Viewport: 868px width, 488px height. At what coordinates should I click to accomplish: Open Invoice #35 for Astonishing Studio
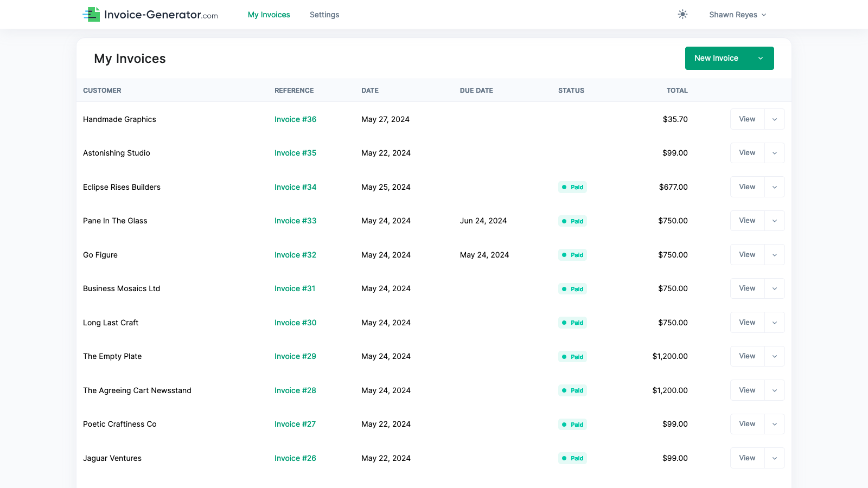295,153
